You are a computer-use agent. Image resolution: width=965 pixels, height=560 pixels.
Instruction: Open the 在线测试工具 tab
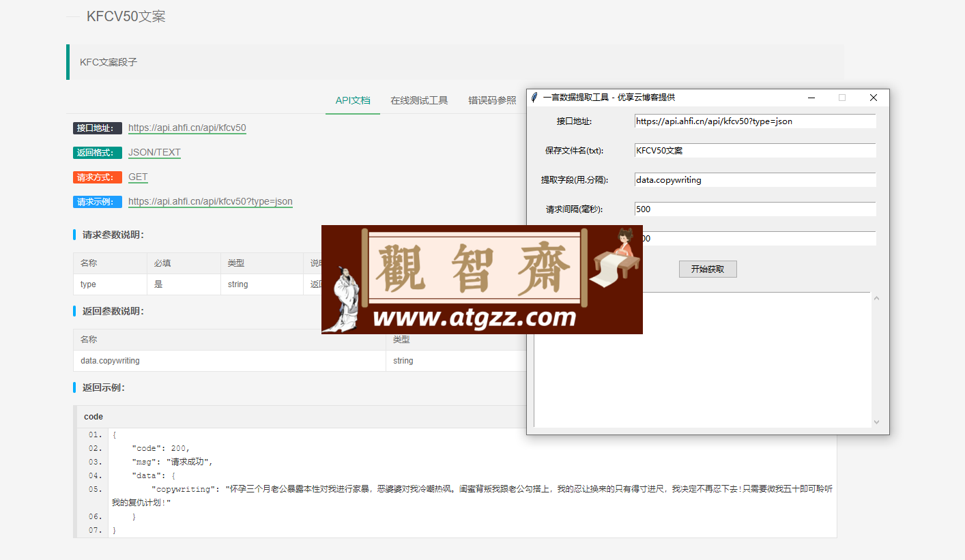click(x=419, y=100)
